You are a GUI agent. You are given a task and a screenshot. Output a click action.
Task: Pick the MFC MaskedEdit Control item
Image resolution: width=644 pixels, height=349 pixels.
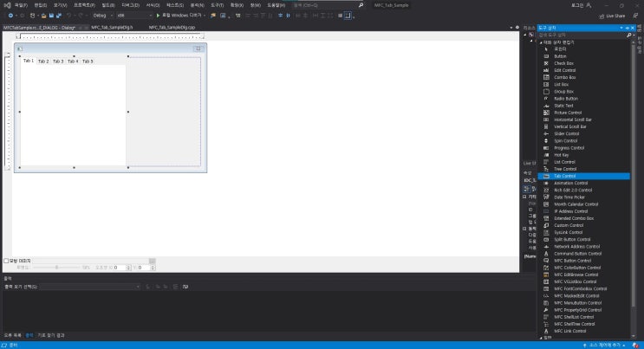click(584, 295)
